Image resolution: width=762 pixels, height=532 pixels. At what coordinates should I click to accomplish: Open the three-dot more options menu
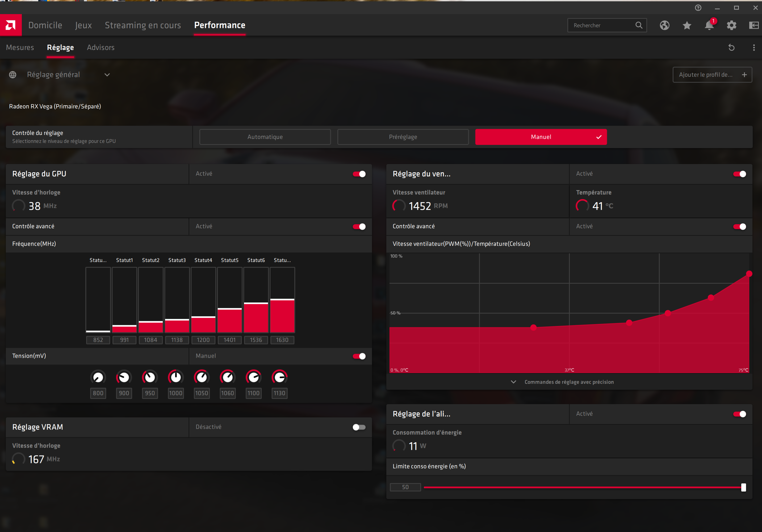(754, 48)
